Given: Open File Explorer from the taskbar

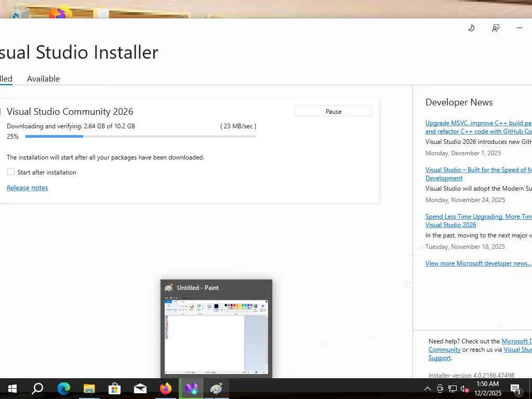Looking at the screenshot, I should pyautogui.click(x=89, y=389).
